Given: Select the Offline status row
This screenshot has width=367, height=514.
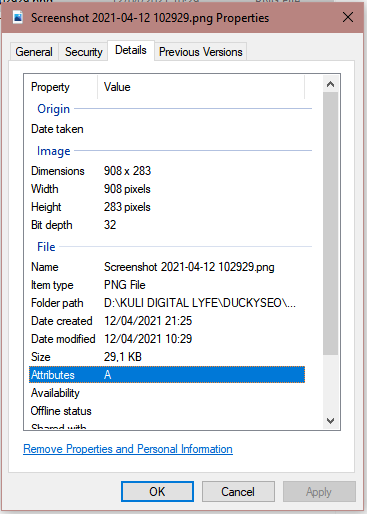Looking at the screenshot, I should point(167,411).
